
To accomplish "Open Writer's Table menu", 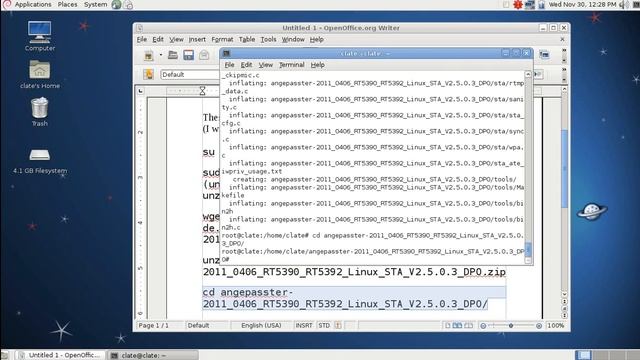I will tap(247, 40).
